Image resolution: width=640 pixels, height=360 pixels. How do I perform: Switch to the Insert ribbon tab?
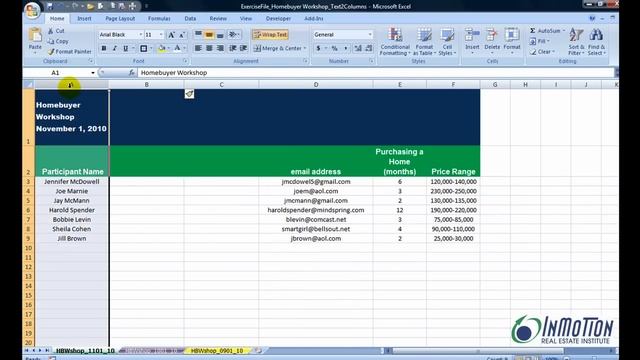point(84,19)
